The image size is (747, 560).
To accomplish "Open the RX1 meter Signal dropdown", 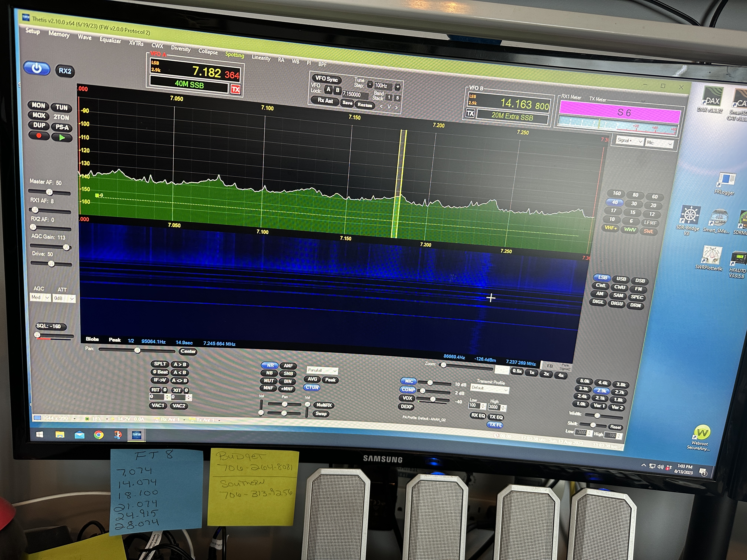I will pyautogui.click(x=630, y=141).
